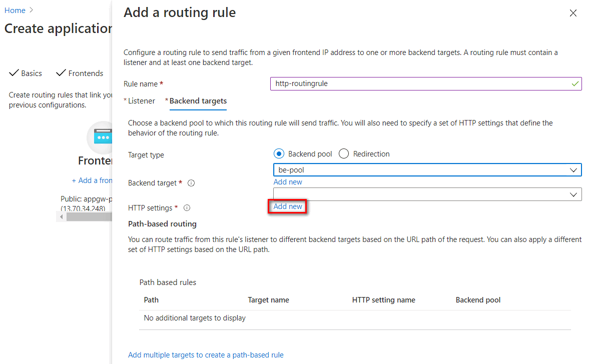Screen dimensions: 590x364
Task: Select the Backend pool radio button
Action: point(279,154)
